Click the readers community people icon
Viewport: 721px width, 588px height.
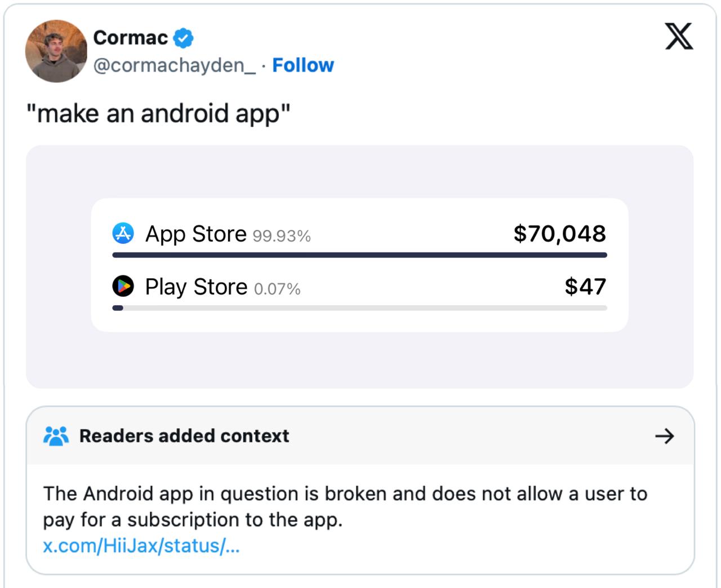point(56,436)
